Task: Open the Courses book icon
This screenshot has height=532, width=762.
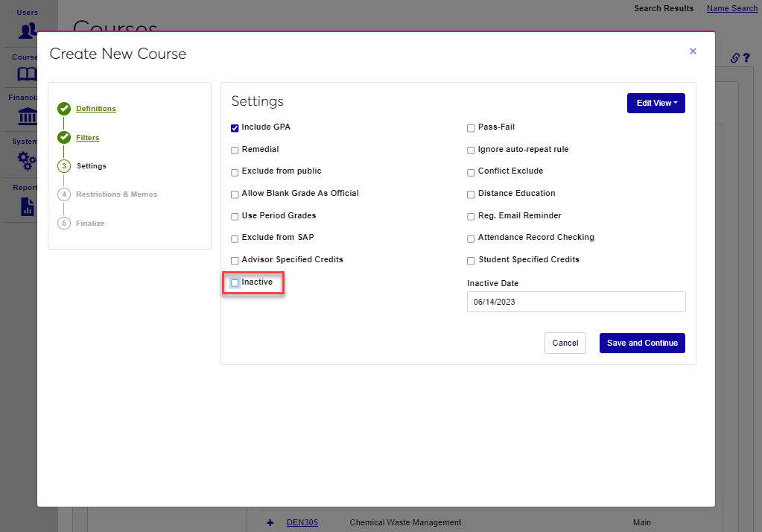Action: pyautogui.click(x=28, y=75)
